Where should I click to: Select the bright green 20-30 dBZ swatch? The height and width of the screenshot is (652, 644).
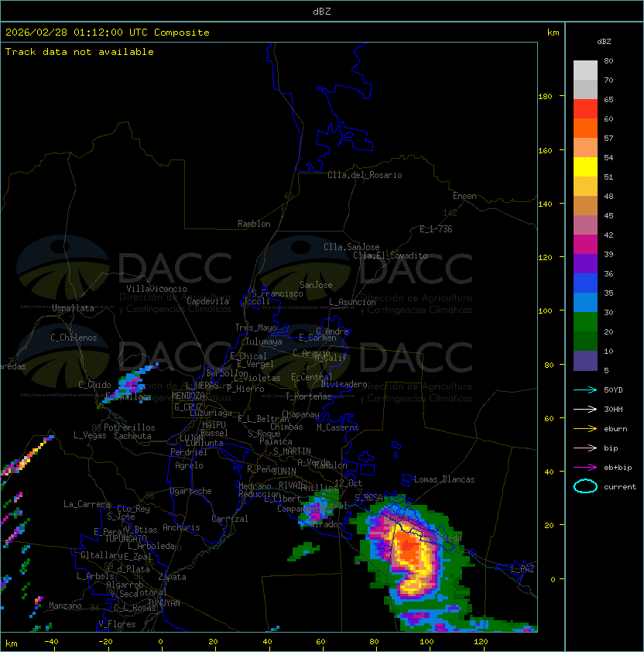[x=585, y=322]
